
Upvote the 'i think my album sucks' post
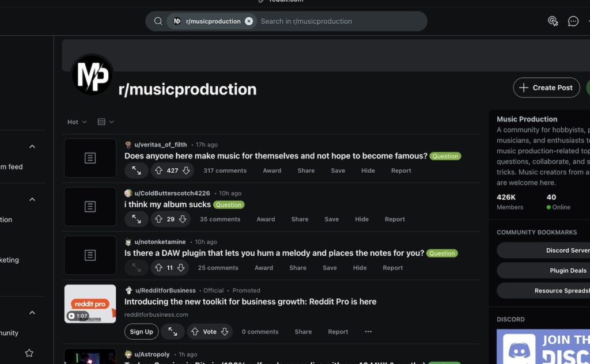coord(158,219)
